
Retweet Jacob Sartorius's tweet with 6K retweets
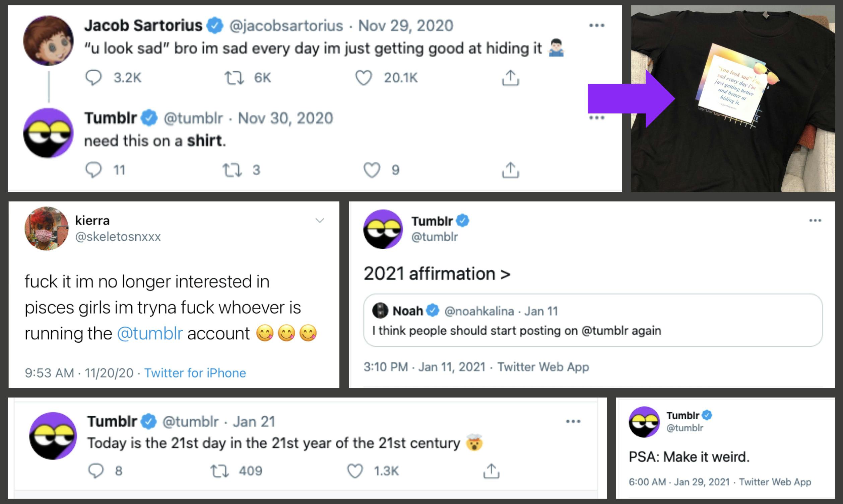[x=234, y=78]
